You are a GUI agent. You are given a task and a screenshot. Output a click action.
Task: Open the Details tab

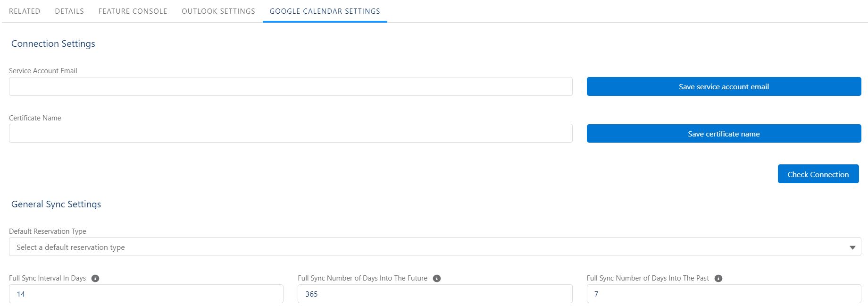pos(69,11)
